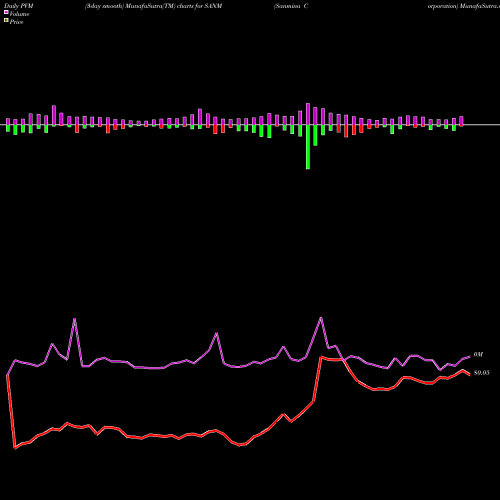Click the tallest green downward volume bar
500x500 pixels.
pyautogui.click(x=308, y=147)
